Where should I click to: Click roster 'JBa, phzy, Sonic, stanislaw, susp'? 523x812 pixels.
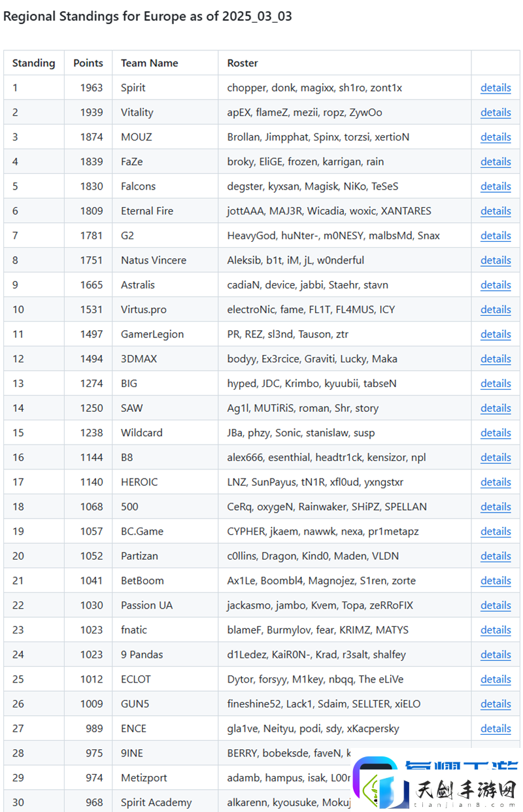coord(301,433)
